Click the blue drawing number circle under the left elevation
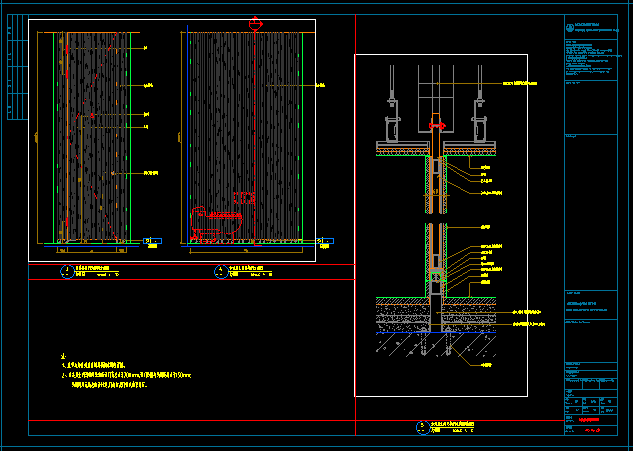This screenshot has height=451, width=633. (66, 271)
